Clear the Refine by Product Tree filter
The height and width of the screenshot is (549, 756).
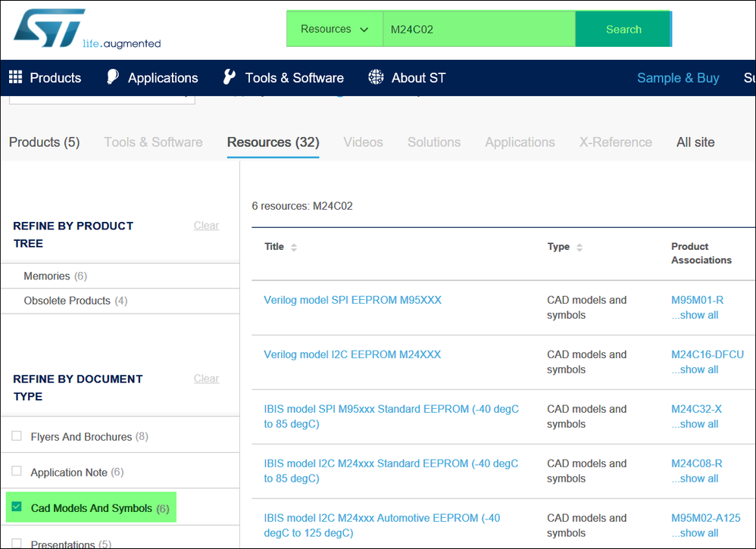click(206, 226)
